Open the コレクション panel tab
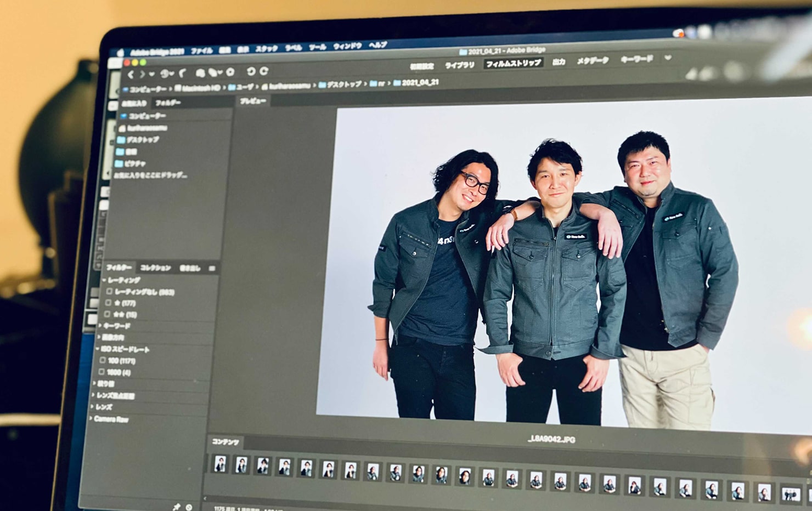The image size is (812, 511). 156,268
